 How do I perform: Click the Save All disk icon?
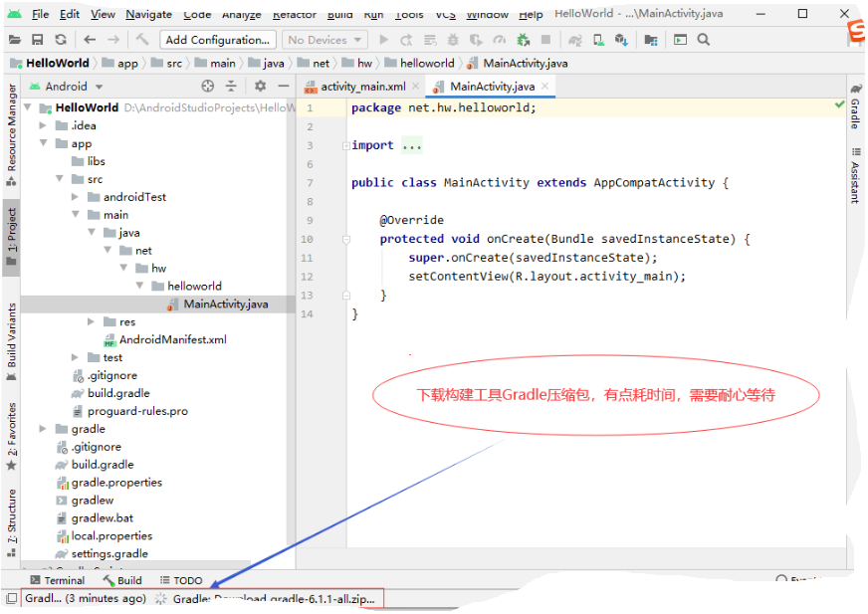pyautogui.click(x=38, y=40)
